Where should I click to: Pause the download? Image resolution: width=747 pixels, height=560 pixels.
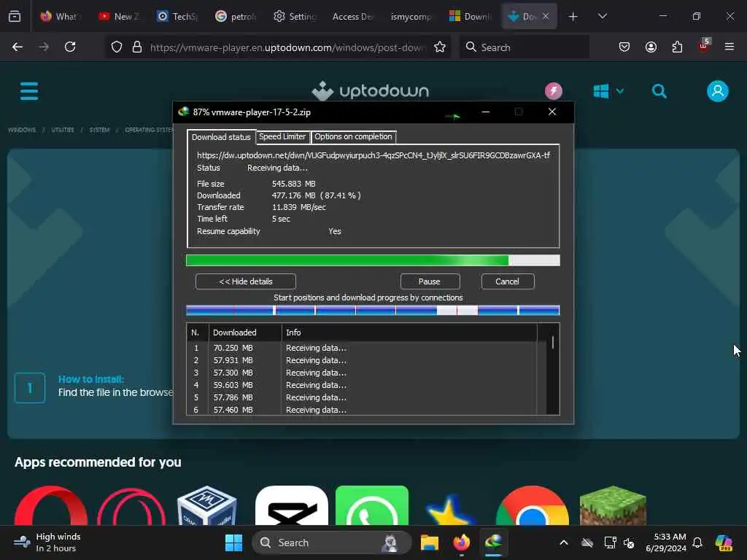430,281
